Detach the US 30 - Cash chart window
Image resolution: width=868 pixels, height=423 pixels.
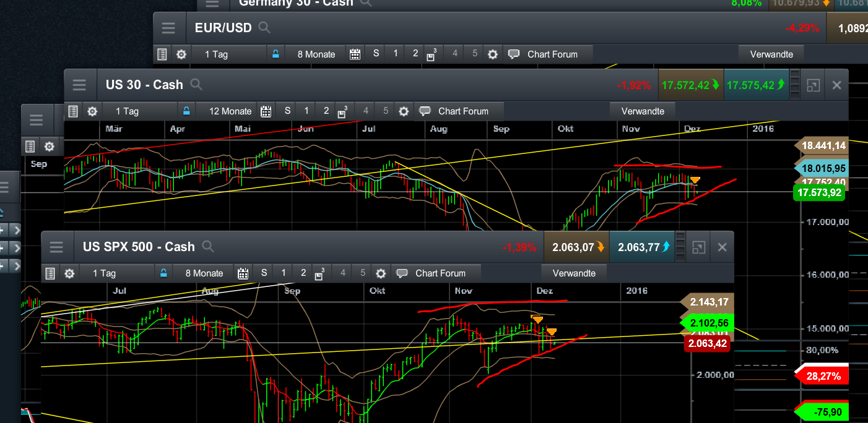click(x=814, y=85)
